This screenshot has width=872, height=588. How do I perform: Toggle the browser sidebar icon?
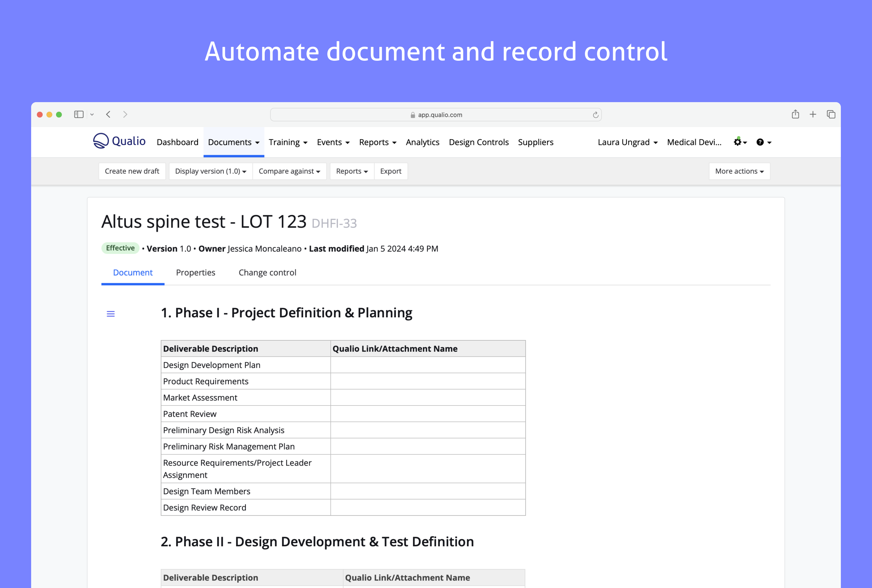pos(79,114)
